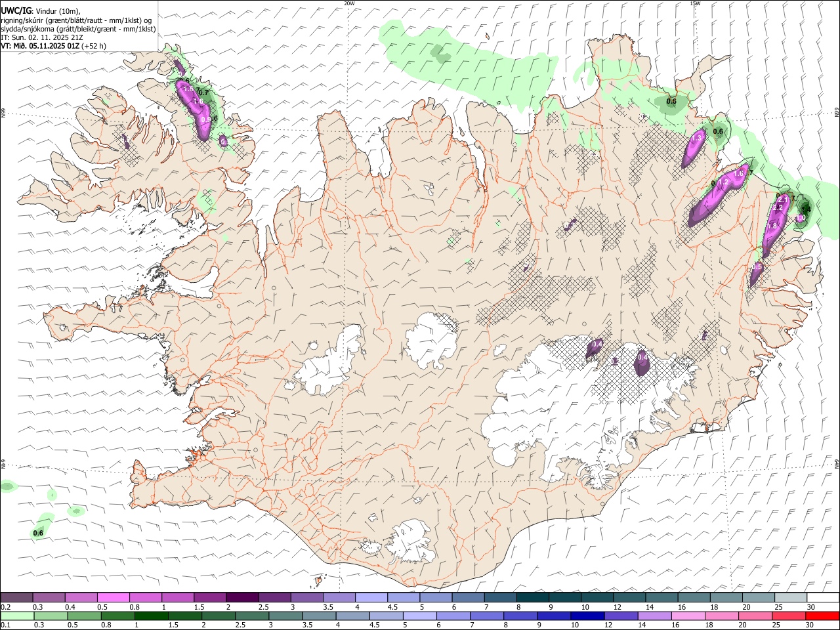Pick the snow-scale swatch between 3.5 and 4
This screenshot has height=630, width=840.
pos(339,597)
